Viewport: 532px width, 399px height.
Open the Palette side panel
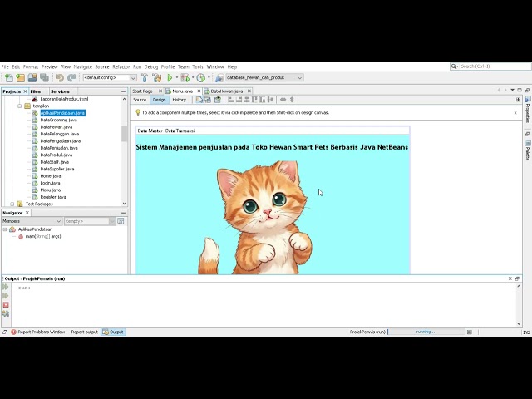tap(528, 150)
